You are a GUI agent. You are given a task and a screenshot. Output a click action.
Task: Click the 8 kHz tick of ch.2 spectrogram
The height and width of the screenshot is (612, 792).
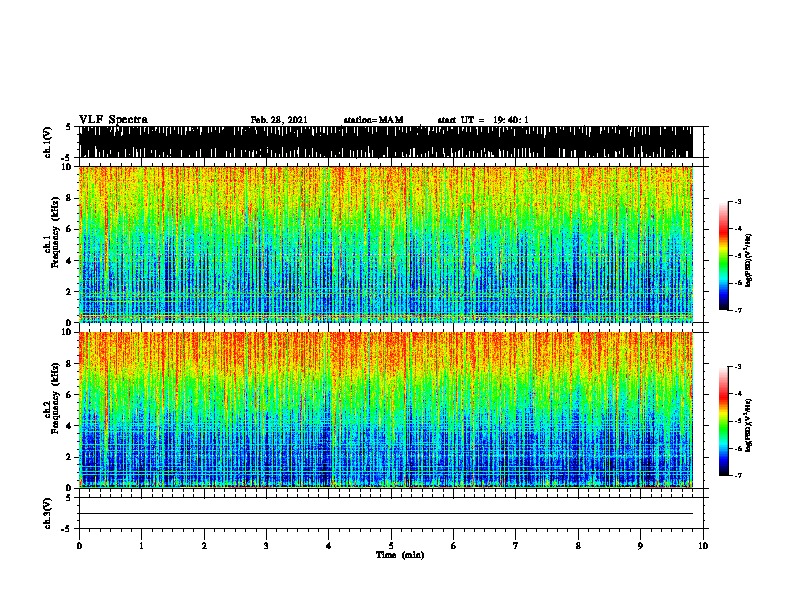point(70,364)
